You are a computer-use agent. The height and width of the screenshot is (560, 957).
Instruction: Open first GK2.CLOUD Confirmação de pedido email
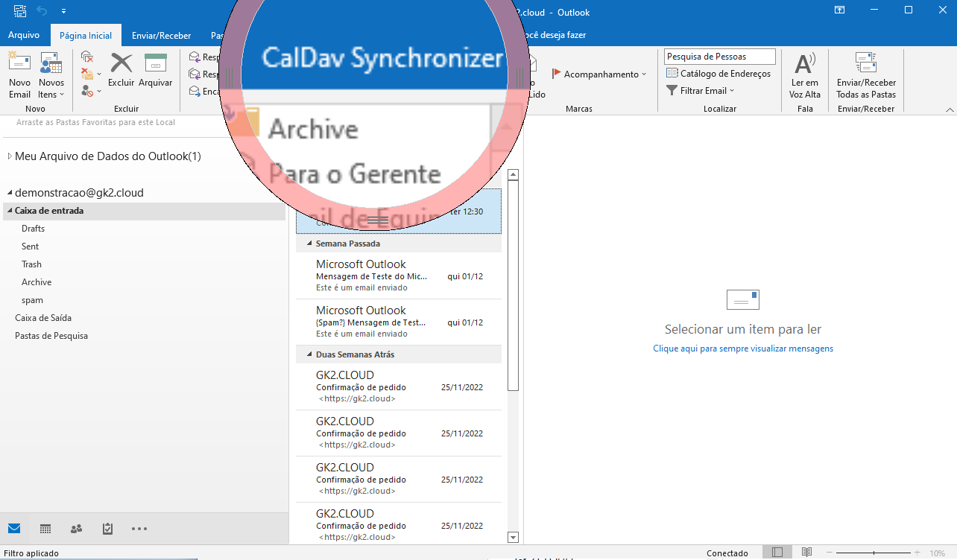click(x=399, y=386)
